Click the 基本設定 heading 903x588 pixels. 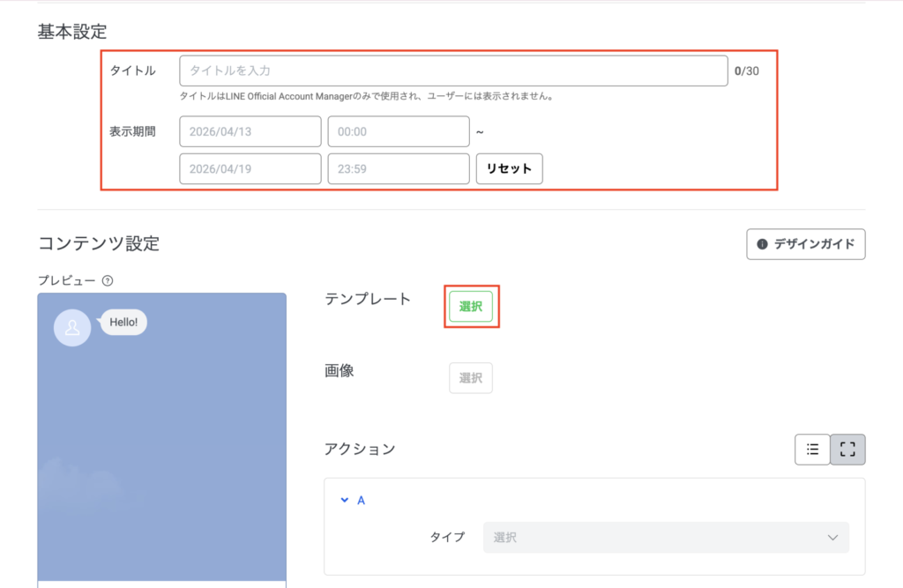(72, 32)
